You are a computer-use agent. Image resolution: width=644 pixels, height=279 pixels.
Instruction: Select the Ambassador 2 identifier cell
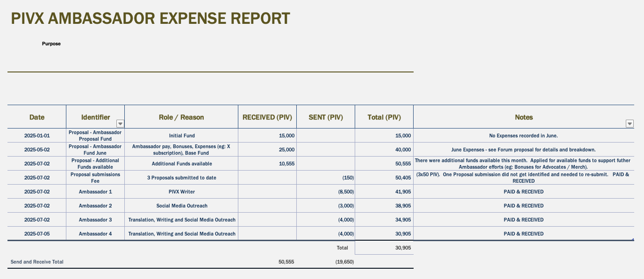pos(95,206)
